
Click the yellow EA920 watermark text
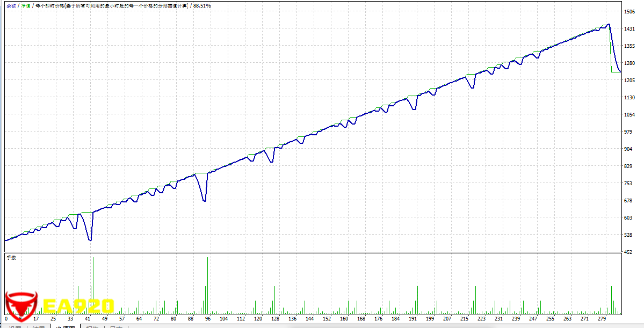click(78, 306)
